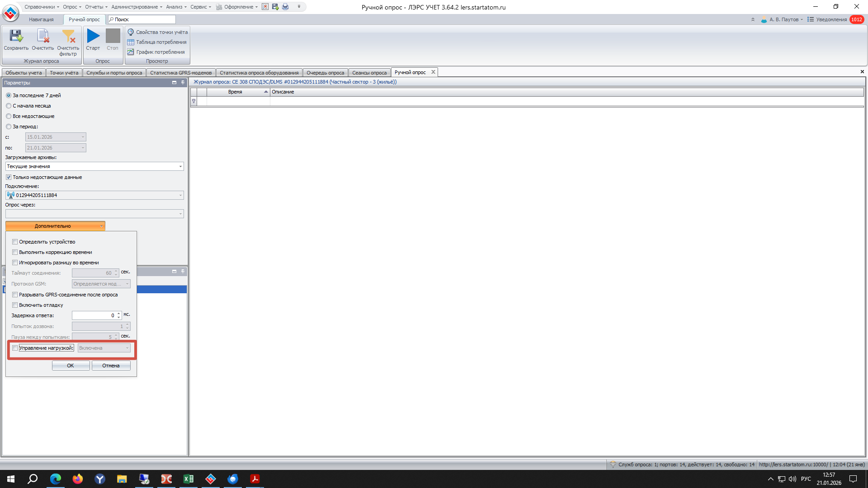Click the Clear journal icon
This screenshot has height=488, width=868.
[43, 36]
